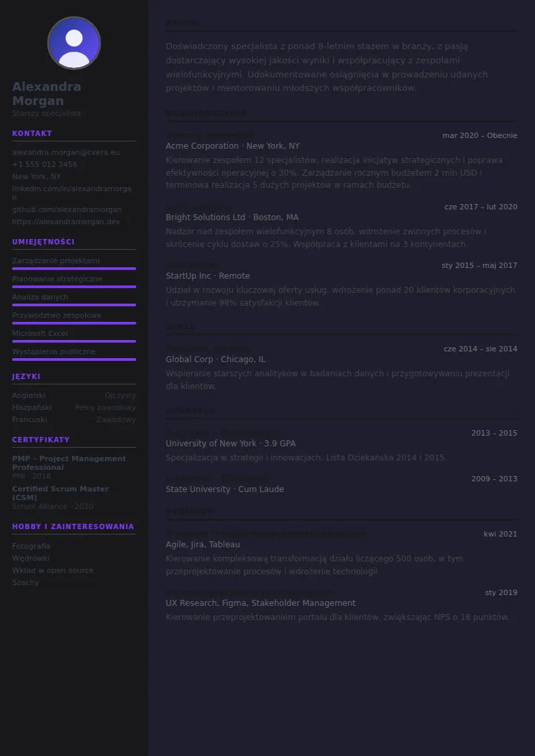Click the years '2009 – 2013'
The height and width of the screenshot is (756, 535).
(495, 479)
